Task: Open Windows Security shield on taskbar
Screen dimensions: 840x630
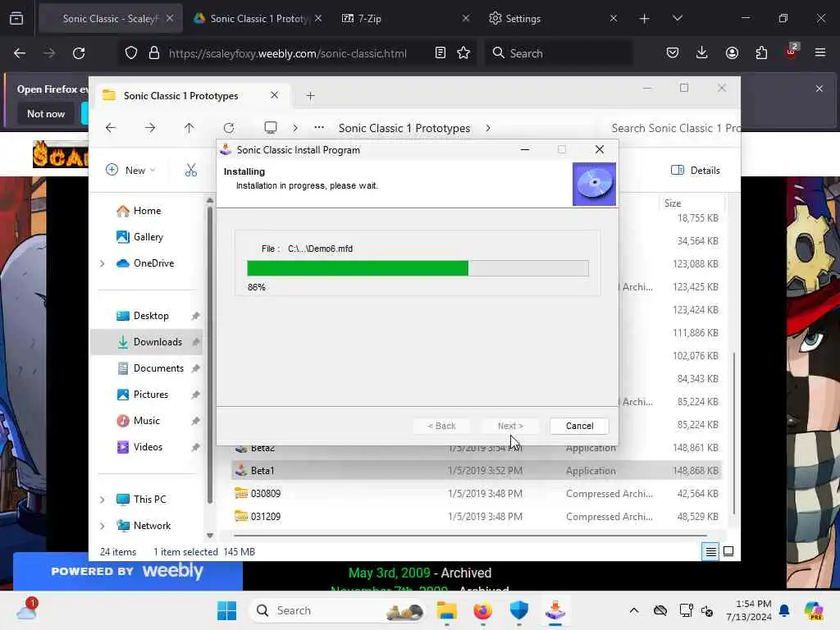Action: pos(519,610)
